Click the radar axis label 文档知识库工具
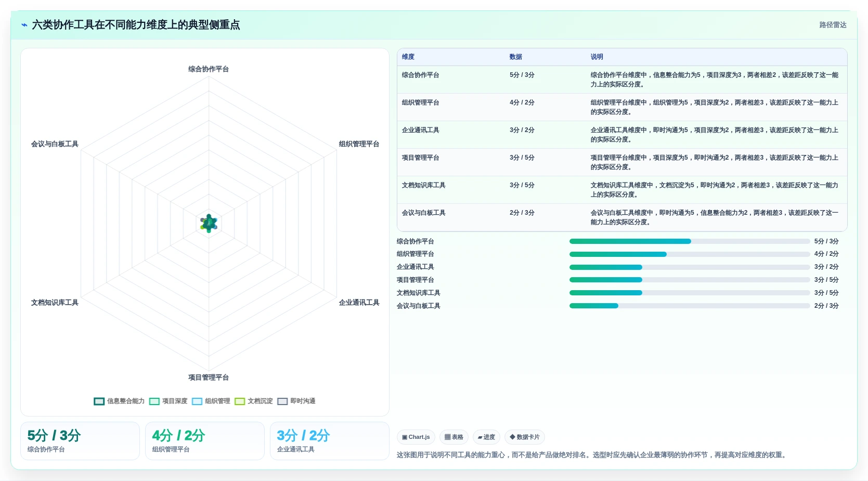This screenshot has width=868, height=481. (x=55, y=303)
